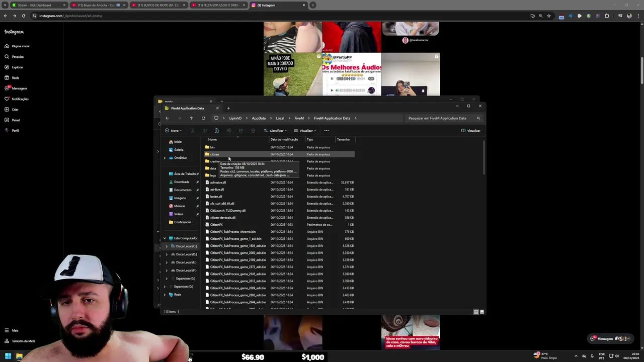
Task: Expand Disco Local (E:) node
Action: [x=167, y=262]
